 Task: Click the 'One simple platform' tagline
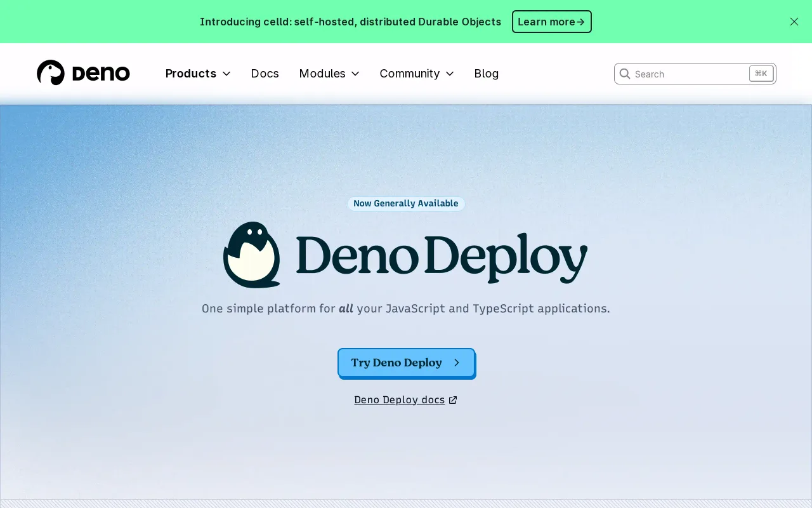point(406,309)
